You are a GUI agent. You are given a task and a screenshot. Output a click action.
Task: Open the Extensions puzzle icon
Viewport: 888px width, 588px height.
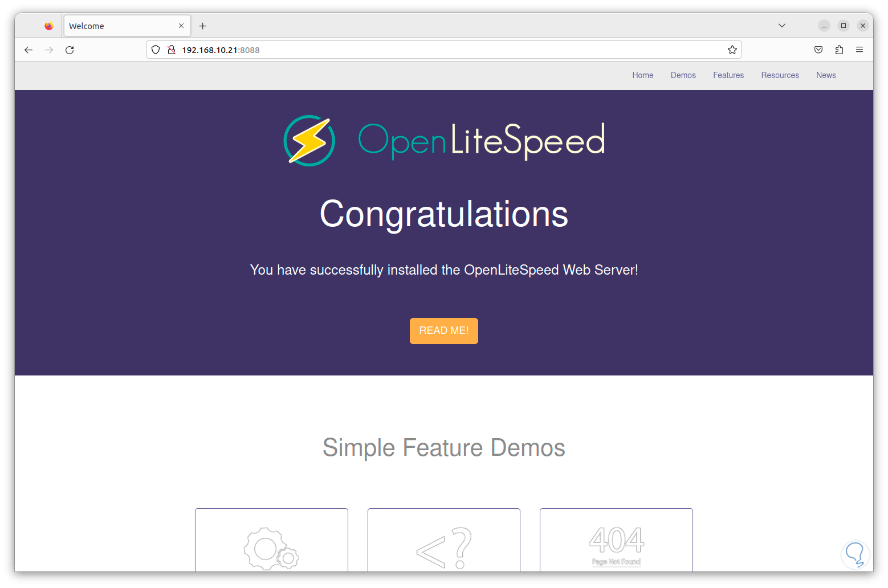pos(839,50)
